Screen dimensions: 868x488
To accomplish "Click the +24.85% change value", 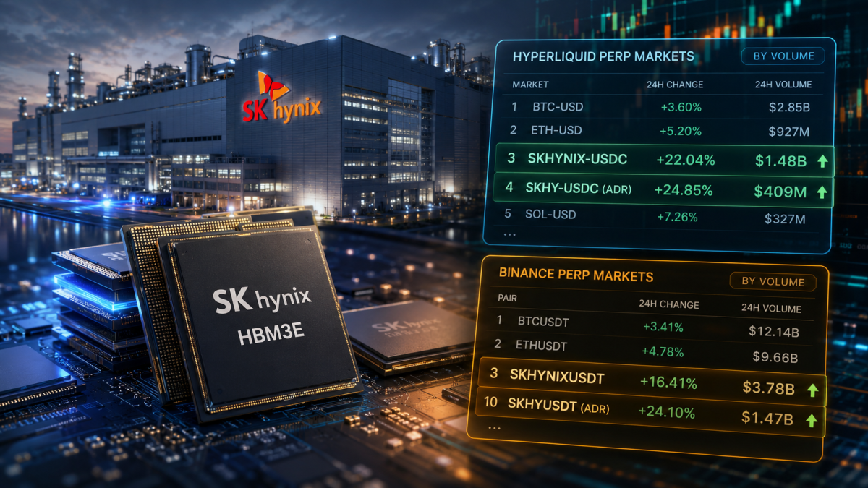I will [x=684, y=191].
